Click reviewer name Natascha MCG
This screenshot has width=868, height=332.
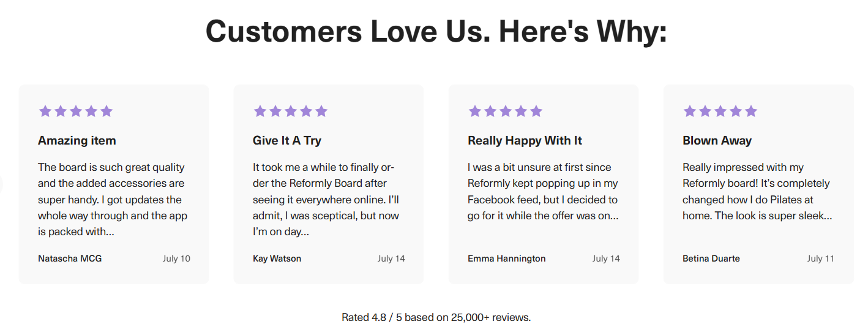(x=70, y=258)
